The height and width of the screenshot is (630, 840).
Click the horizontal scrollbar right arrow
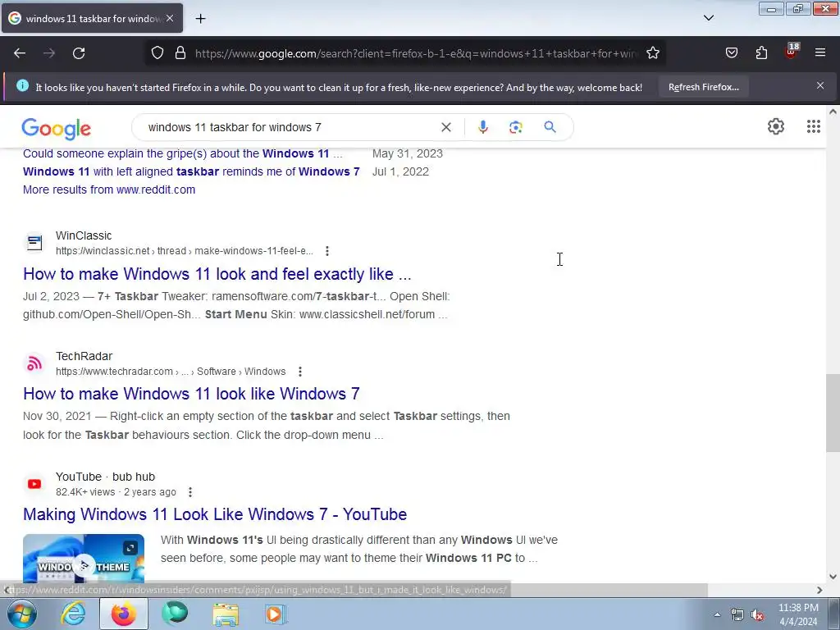coord(819,590)
